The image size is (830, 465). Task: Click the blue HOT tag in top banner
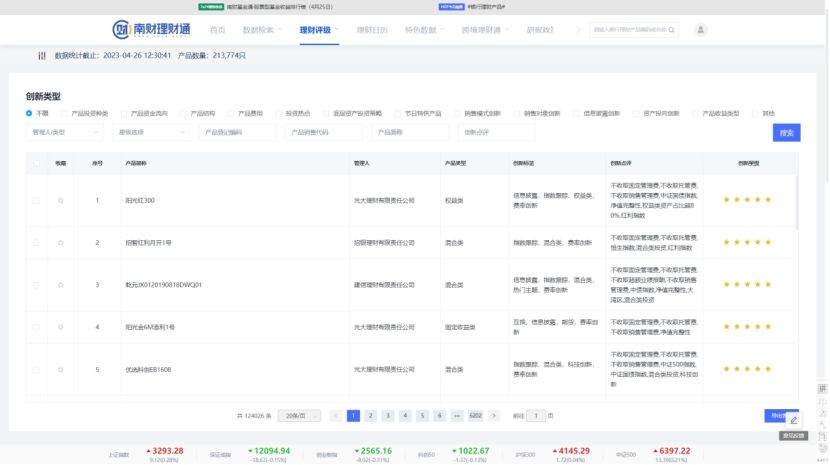452,7
